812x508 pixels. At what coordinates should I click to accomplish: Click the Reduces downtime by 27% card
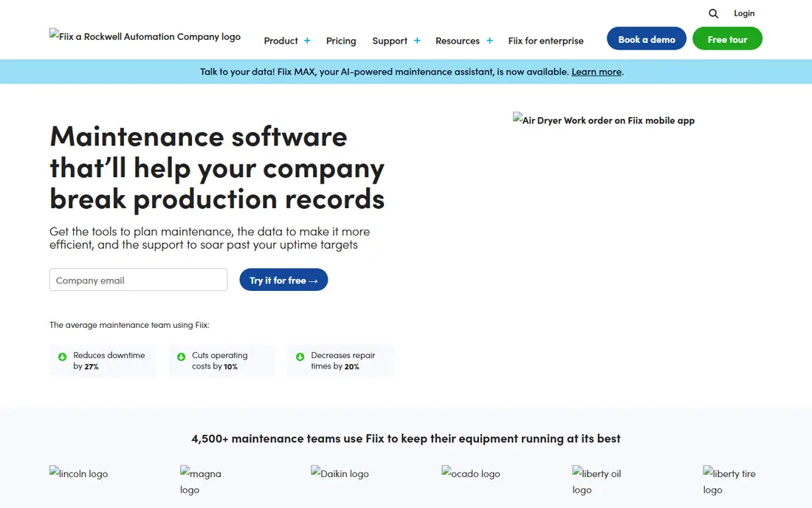click(x=103, y=360)
